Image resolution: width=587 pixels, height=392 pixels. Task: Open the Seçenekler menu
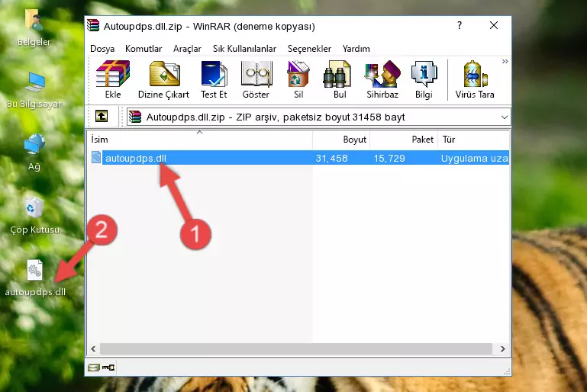click(x=309, y=49)
